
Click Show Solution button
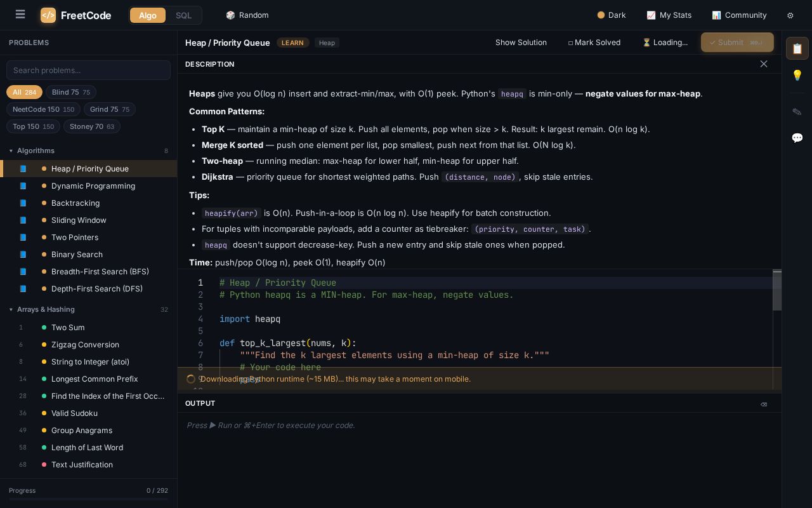(x=521, y=43)
